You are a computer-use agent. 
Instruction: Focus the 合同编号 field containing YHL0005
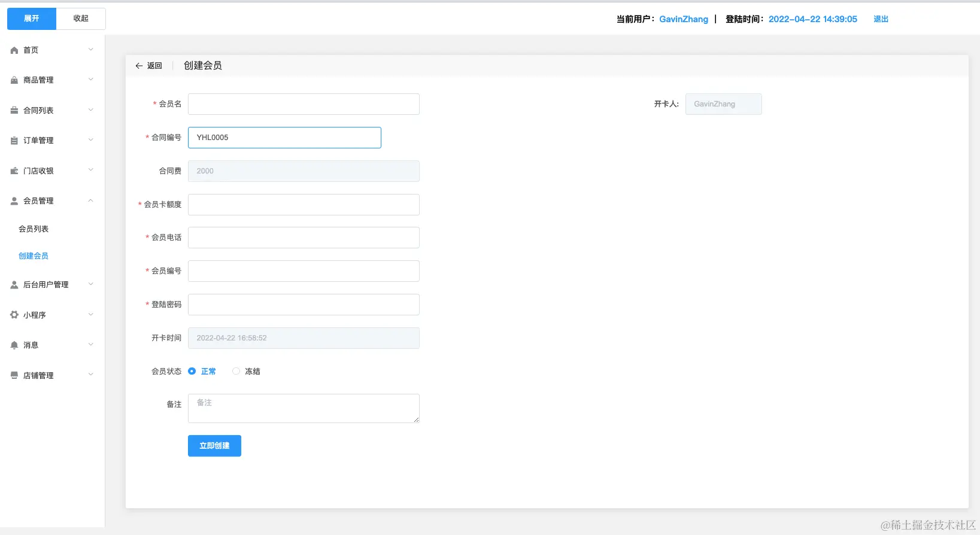(x=284, y=138)
